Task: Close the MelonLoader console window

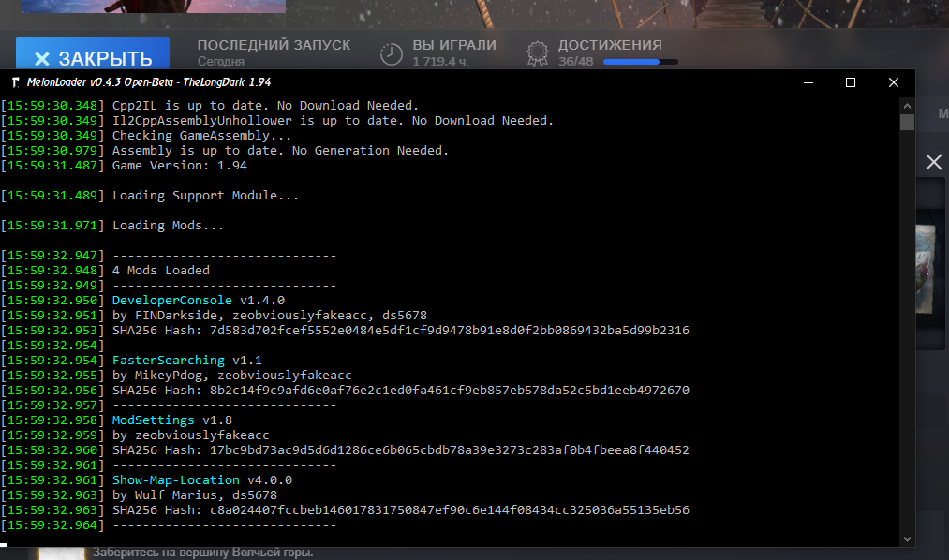Action: [x=894, y=82]
